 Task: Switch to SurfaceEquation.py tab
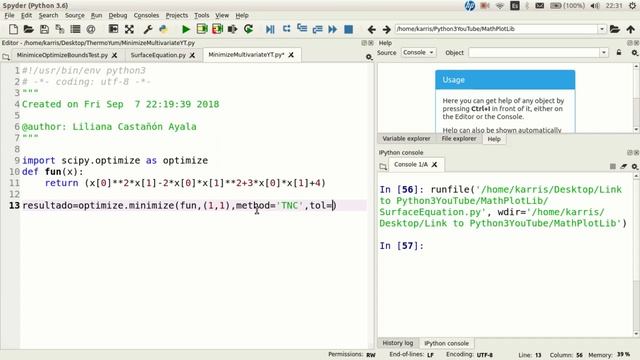pyautogui.click(x=158, y=55)
